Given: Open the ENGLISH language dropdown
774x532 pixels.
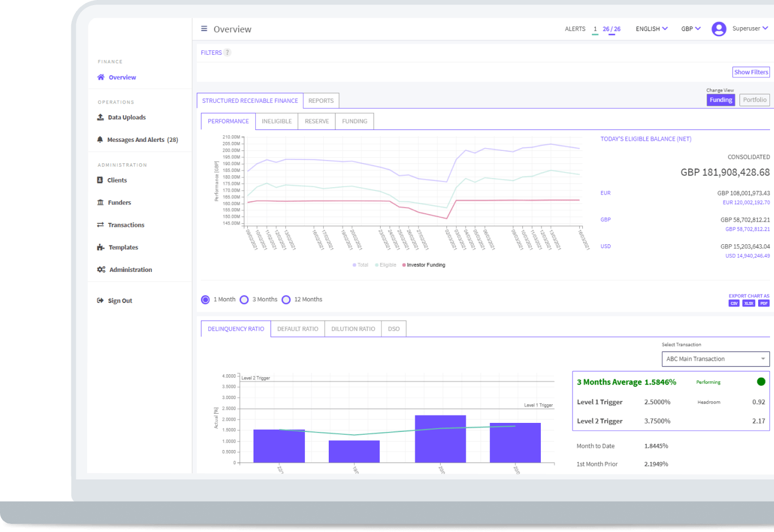Looking at the screenshot, I should [652, 29].
